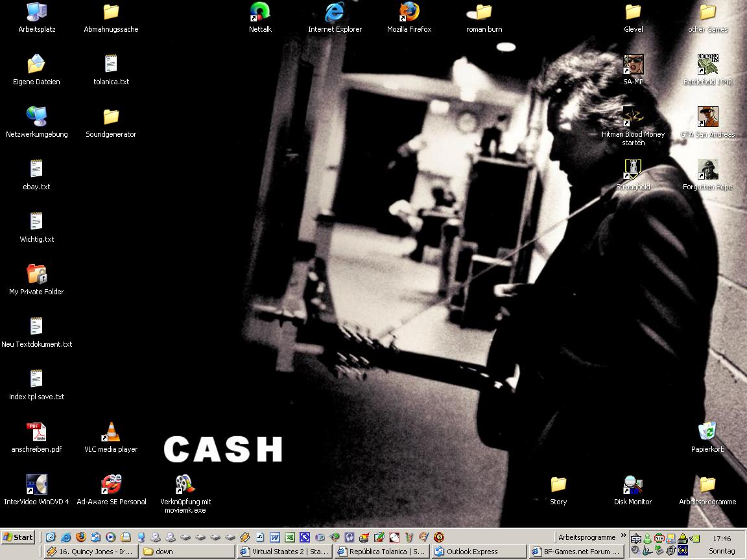This screenshot has width=747, height=560.
Task: Open the Arbeitsplatz desktop icon
Action: (37, 17)
